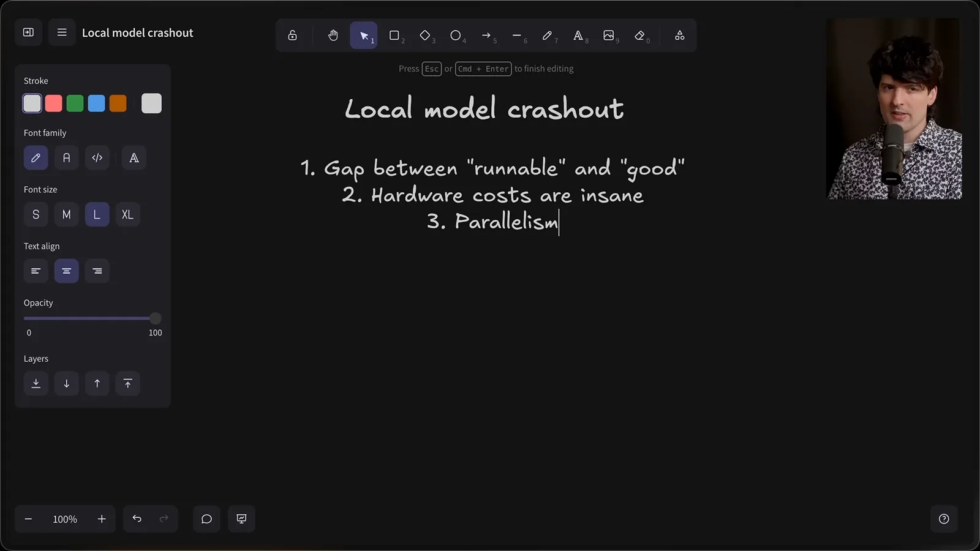
Task: Select the Line tool
Action: (x=517, y=36)
